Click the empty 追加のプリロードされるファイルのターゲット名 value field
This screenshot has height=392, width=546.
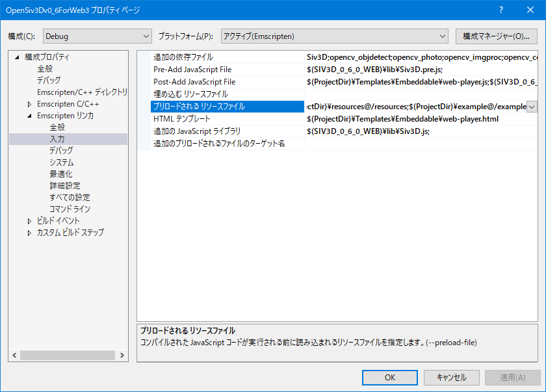421,144
